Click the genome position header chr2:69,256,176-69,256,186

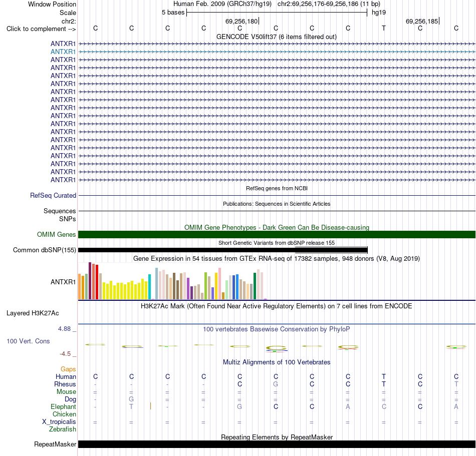point(329,4)
